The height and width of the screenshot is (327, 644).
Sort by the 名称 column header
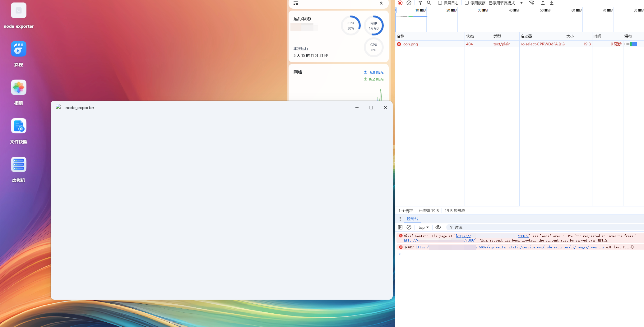click(430, 36)
